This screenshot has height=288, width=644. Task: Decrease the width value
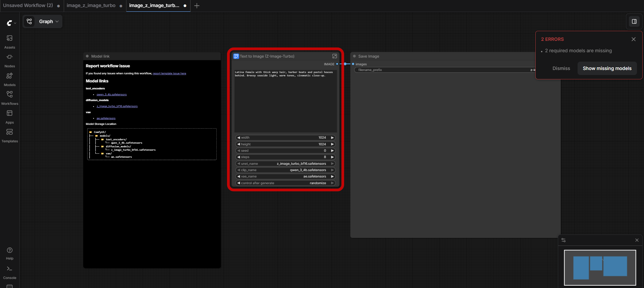pos(238,138)
